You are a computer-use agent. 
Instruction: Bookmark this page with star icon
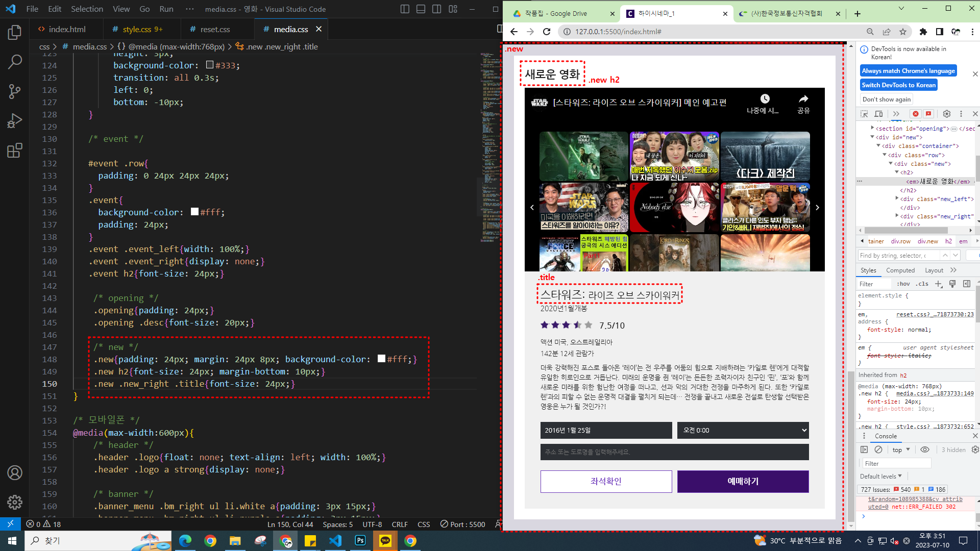903,32
